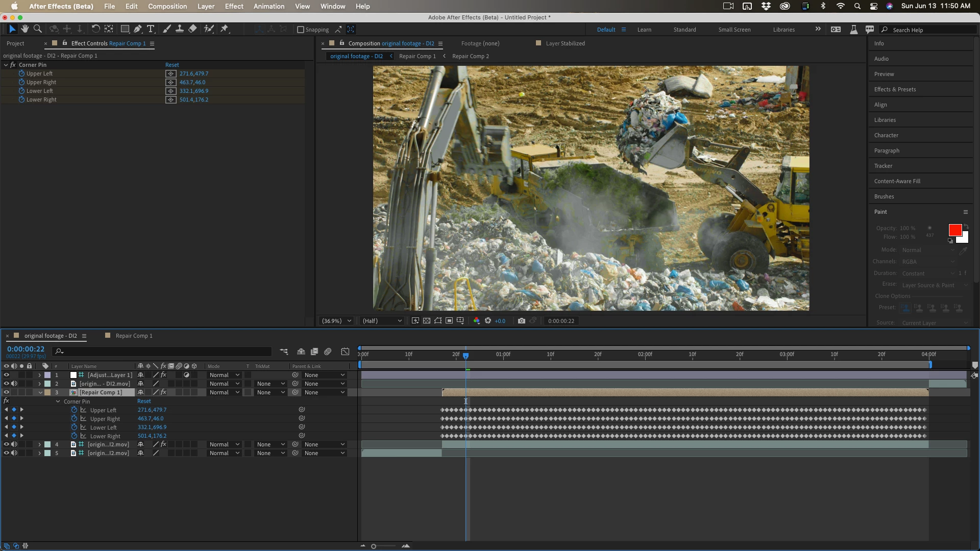Screen dimensions: 980x551
Task: Select the Puppet Pin tool
Action: point(224,29)
